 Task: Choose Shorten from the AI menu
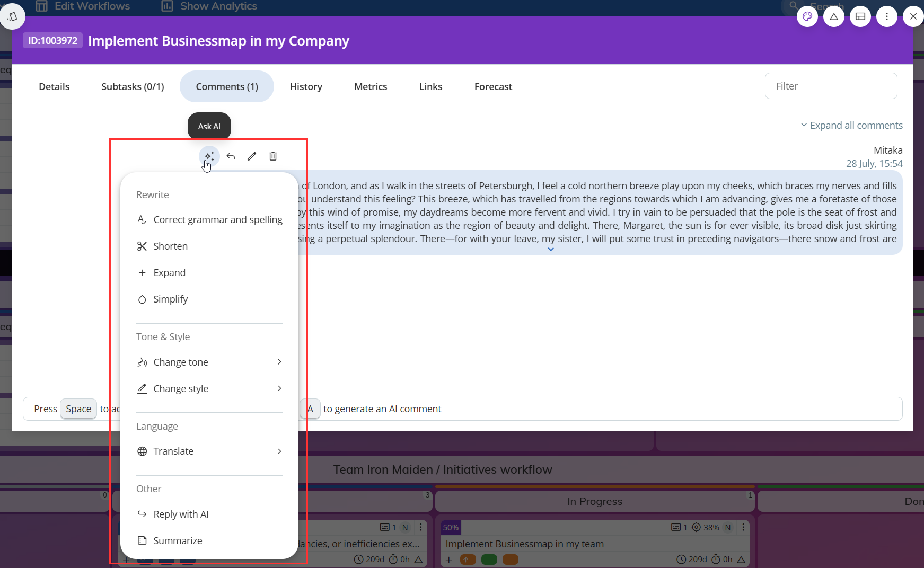coord(209,246)
